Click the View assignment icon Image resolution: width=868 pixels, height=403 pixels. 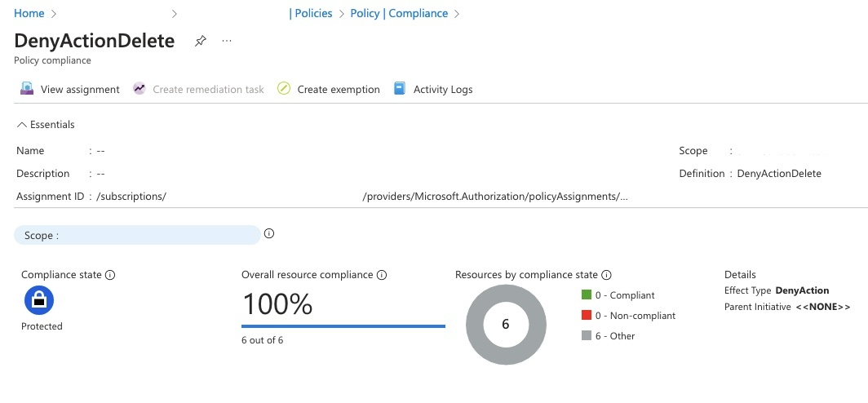tap(27, 89)
